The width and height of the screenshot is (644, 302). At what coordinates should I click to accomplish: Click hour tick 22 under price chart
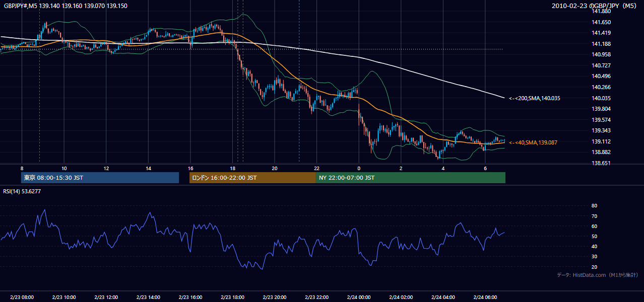coord(316,168)
